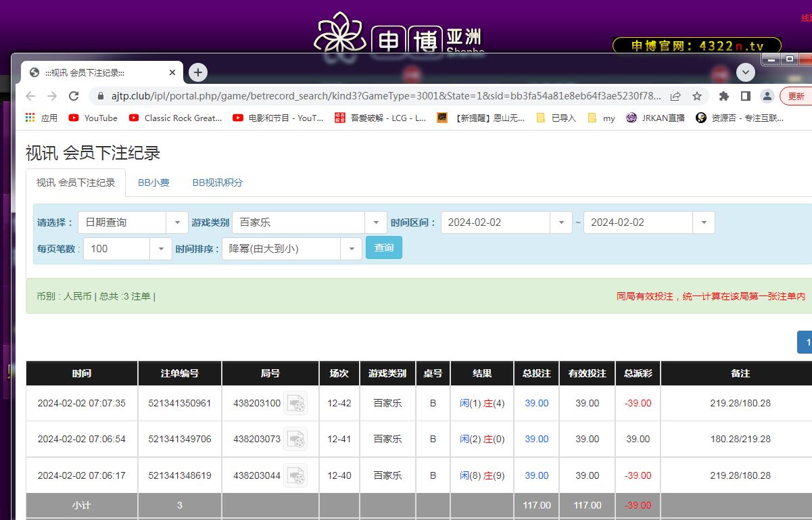Toggle the browser side panel icon
Viewport: 812px width, 520px height.
[746, 96]
